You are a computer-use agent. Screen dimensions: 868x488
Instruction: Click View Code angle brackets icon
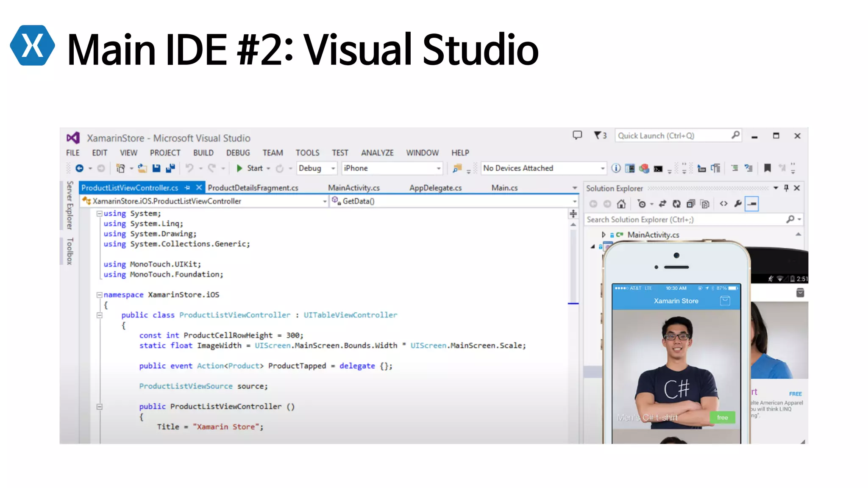pos(723,204)
